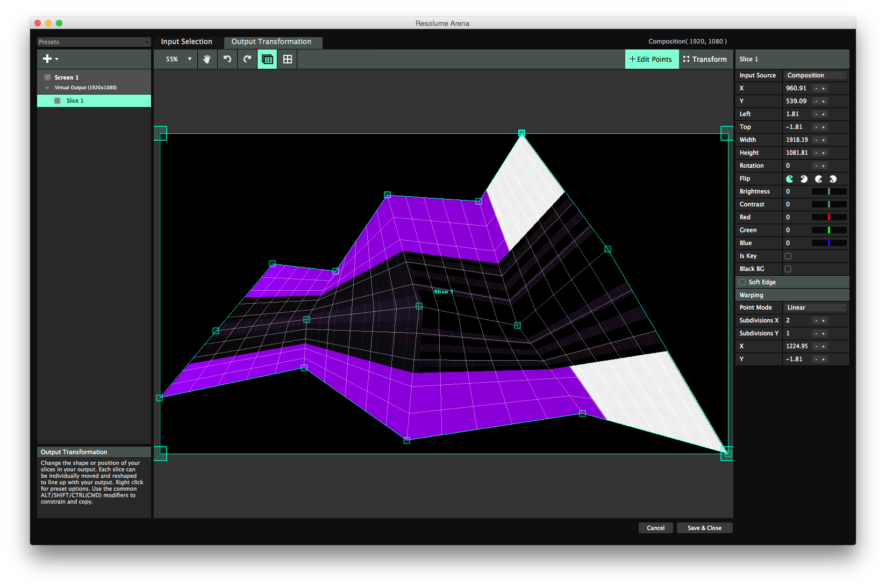Click the split view toolbar icon
Image resolution: width=886 pixels, height=588 pixels.
click(x=287, y=59)
